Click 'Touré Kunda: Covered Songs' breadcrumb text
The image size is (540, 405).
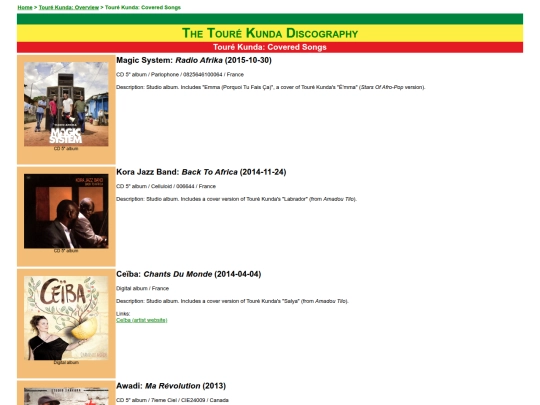click(x=143, y=7)
